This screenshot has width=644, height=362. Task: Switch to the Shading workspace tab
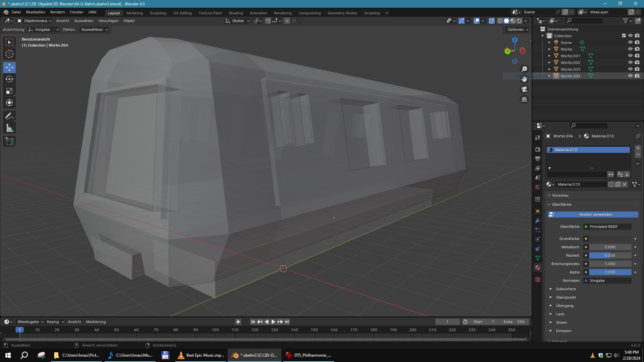236,13
